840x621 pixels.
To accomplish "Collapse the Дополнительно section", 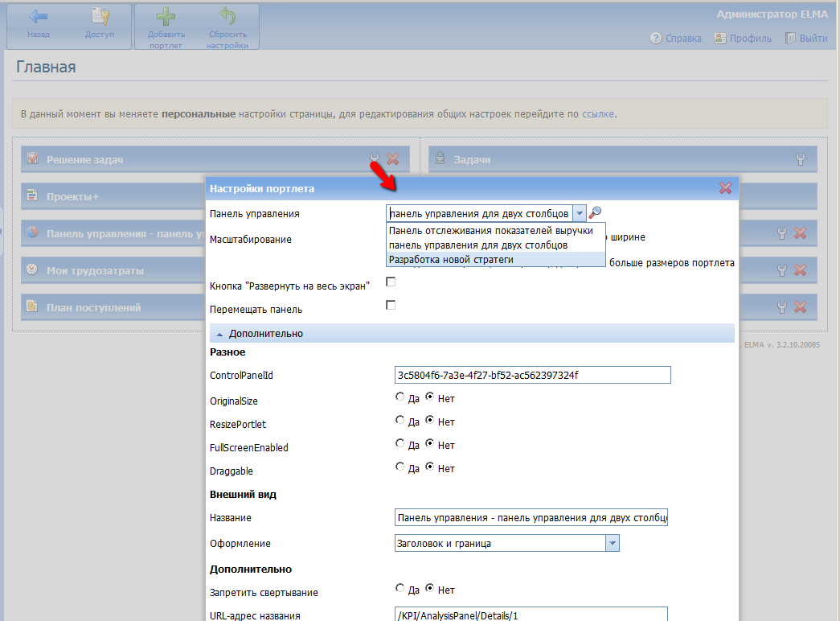I will [x=220, y=333].
